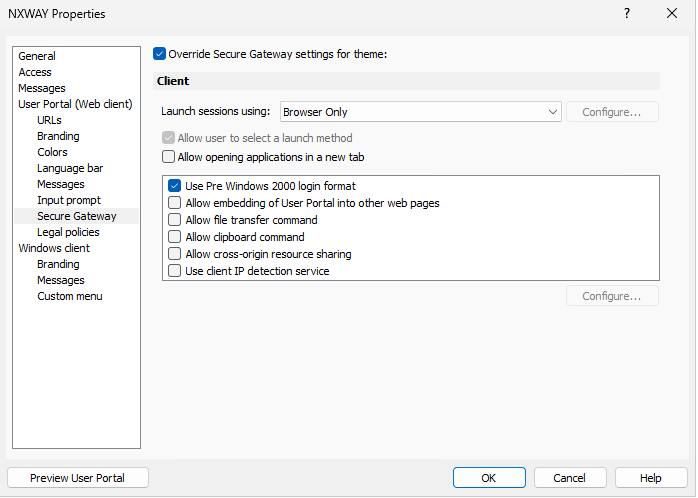The width and height of the screenshot is (698, 498).
Task: Click the question mark help icon in title bar
Action: tap(627, 13)
